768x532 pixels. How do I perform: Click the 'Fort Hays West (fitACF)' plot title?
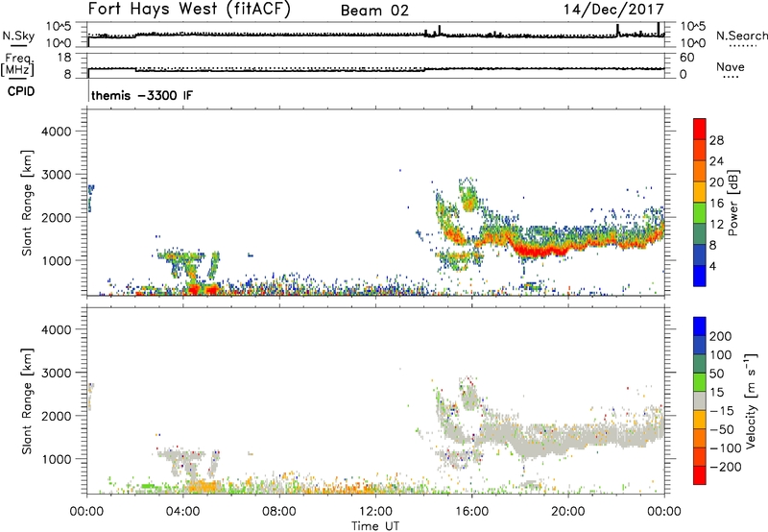(x=189, y=9)
